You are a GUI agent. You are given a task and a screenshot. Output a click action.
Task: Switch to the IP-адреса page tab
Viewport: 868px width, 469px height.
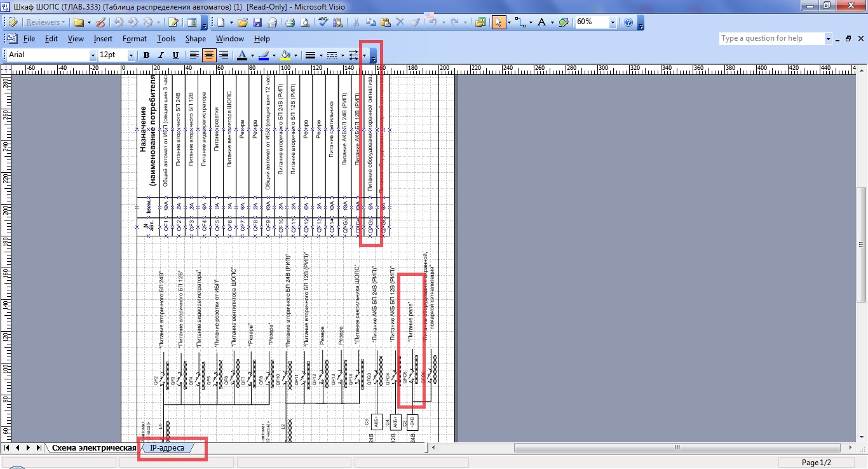(x=167, y=448)
